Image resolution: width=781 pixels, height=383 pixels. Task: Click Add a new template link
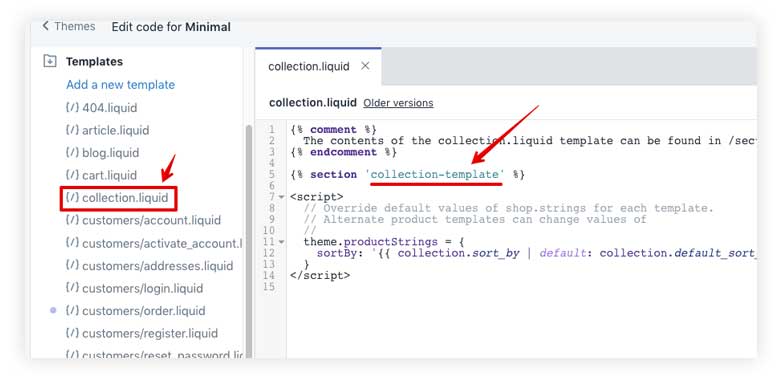tap(121, 85)
